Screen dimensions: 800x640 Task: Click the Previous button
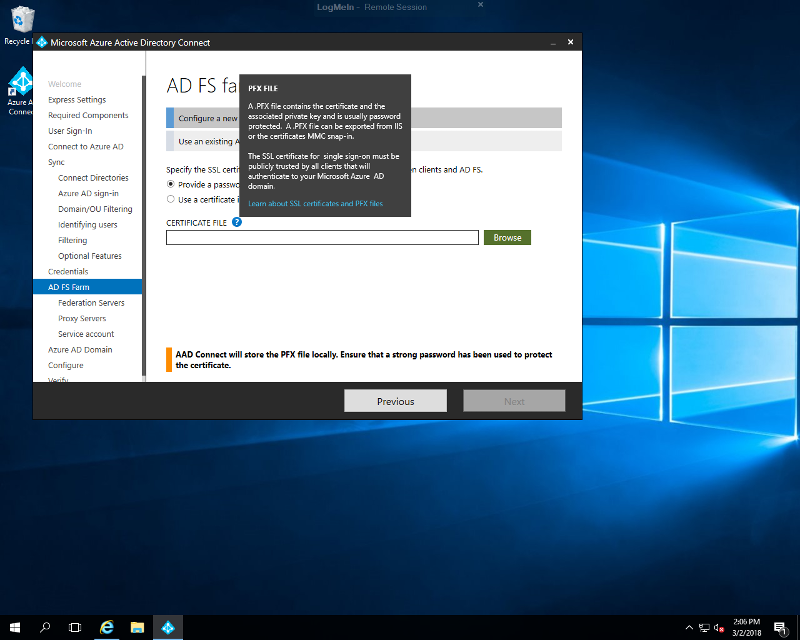click(395, 401)
